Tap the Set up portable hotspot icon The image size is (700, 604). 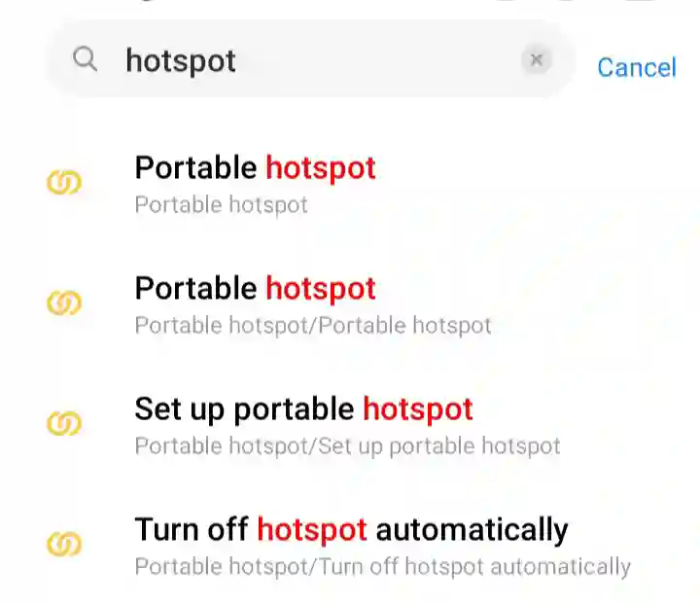[64, 423]
